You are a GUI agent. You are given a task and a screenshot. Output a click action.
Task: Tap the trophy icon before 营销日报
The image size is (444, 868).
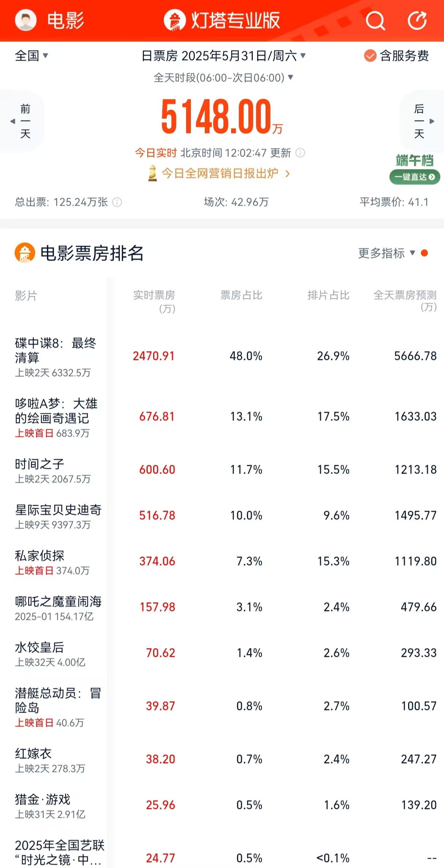(x=152, y=173)
